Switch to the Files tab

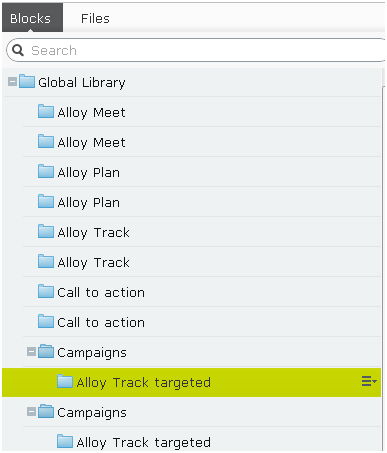pyautogui.click(x=95, y=18)
